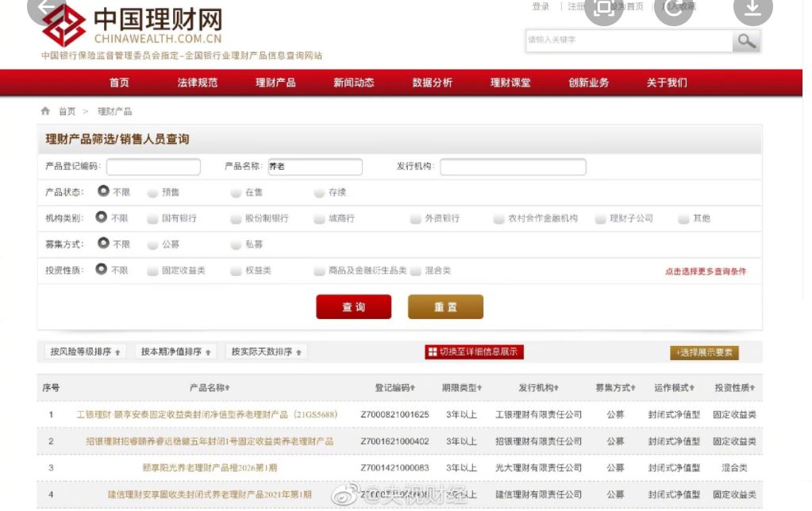
Task: Open 创新业务 menu item
Action: pos(588,83)
